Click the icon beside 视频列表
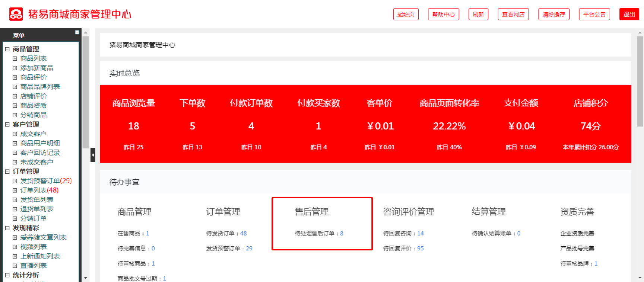 pyautogui.click(x=15, y=247)
